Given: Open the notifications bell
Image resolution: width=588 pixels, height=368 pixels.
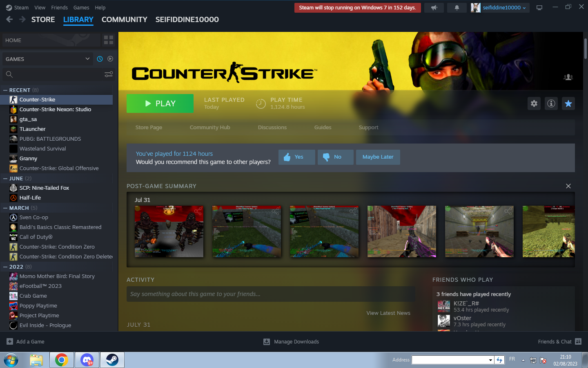Looking at the screenshot, I should click(457, 8).
